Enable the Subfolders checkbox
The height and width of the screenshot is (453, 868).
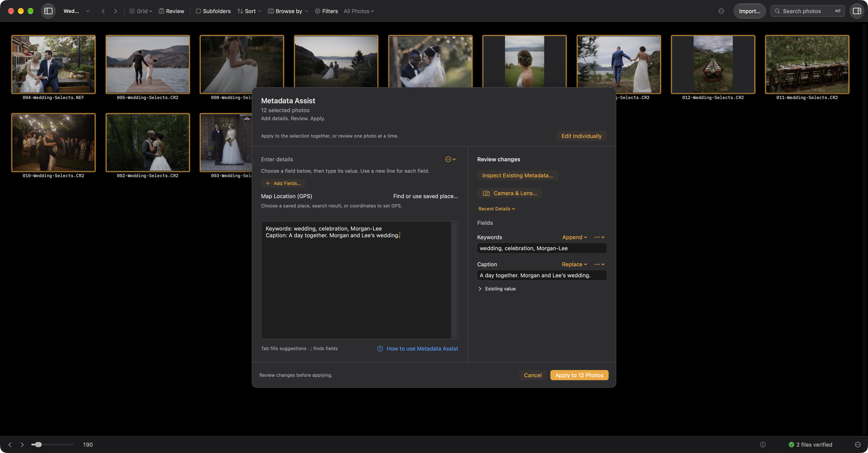pyautogui.click(x=198, y=11)
